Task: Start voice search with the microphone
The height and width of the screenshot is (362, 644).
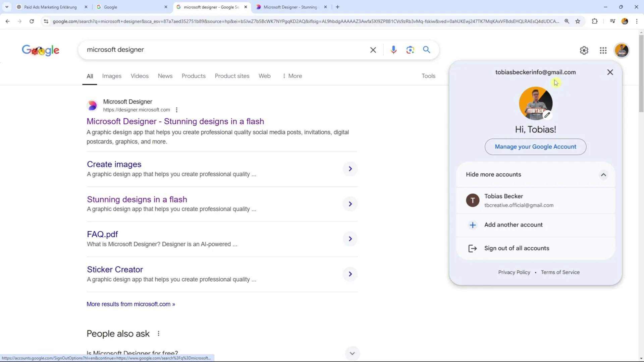Action: (x=393, y=50)
